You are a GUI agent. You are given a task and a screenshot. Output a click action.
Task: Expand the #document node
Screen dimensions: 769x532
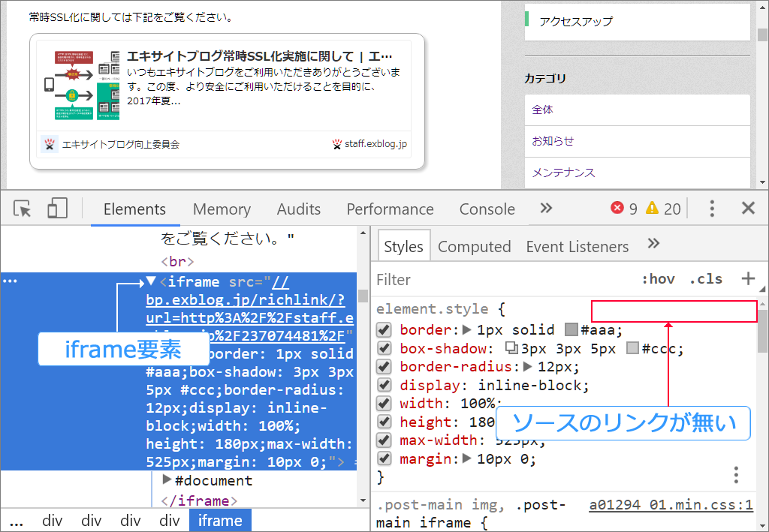point(167,479)
